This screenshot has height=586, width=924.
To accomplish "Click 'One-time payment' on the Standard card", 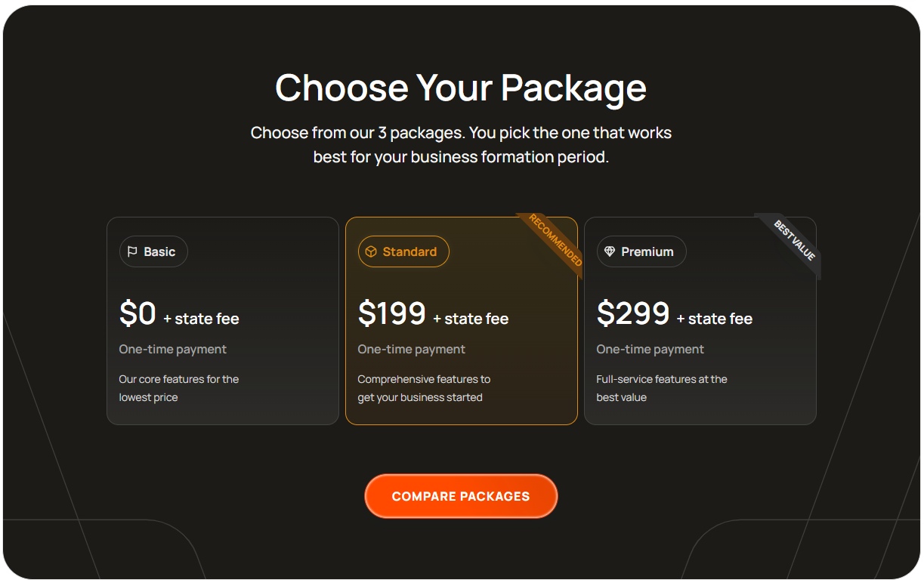I will pos(412,350).
